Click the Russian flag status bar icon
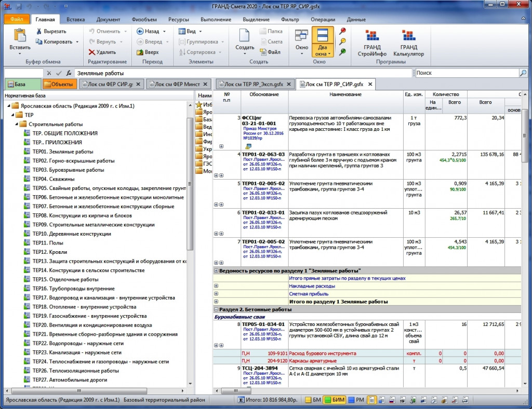The width and height of the screenshot is (532, 409). (x=392, y=400)
